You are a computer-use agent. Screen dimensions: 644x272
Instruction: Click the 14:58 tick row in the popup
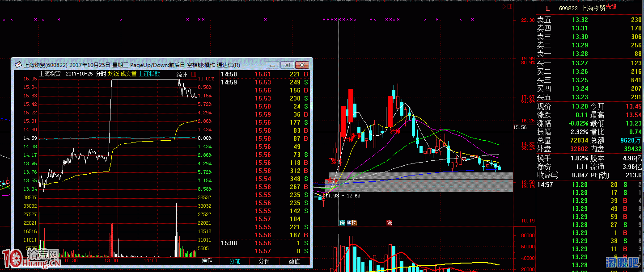coord(266,75)
